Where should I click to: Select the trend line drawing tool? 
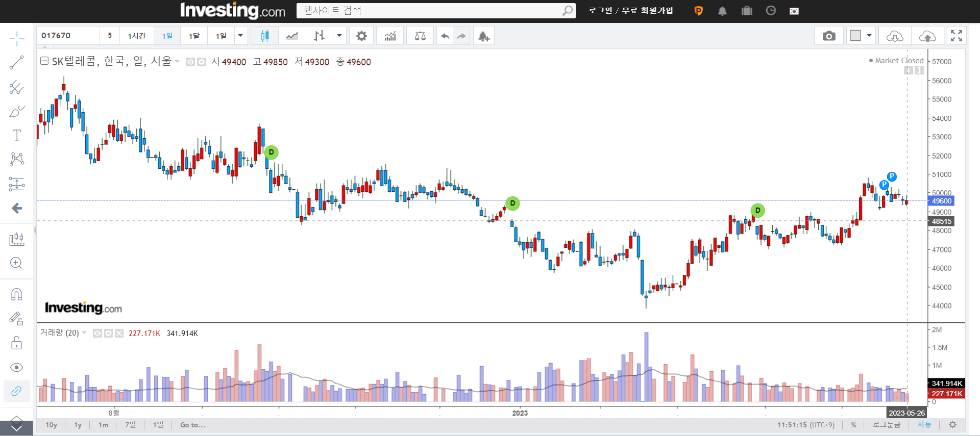tap(16, 63)
